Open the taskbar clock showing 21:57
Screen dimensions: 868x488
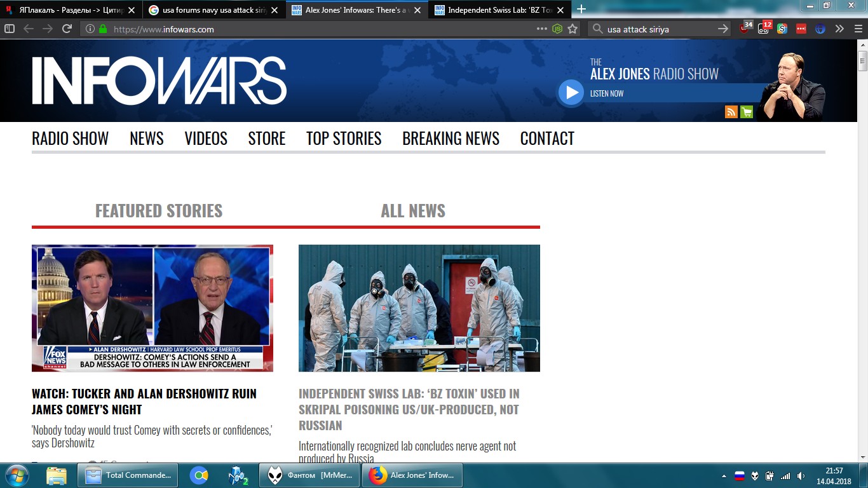click(x=834, y=476)
